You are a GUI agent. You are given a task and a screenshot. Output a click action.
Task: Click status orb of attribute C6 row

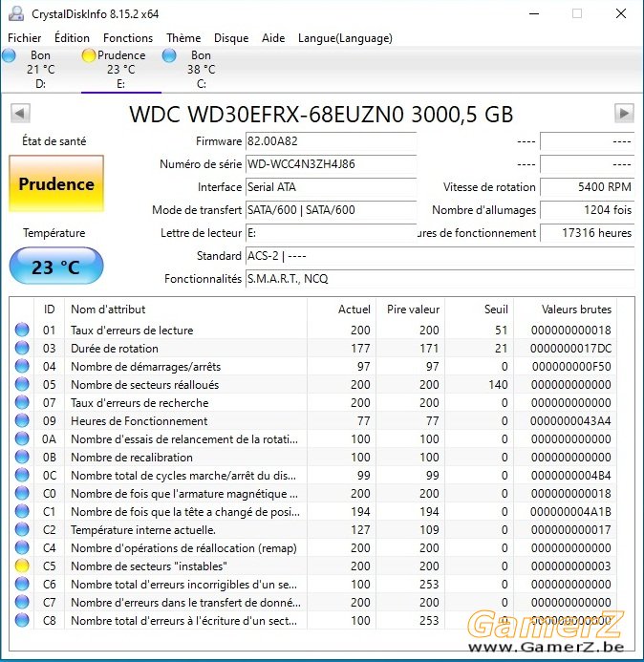coord(22,584)
